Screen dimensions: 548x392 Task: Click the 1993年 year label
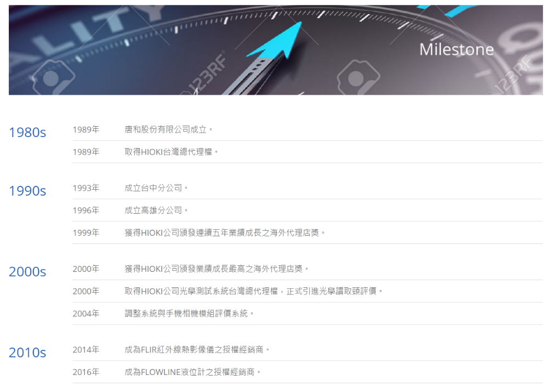pos(86,188)
